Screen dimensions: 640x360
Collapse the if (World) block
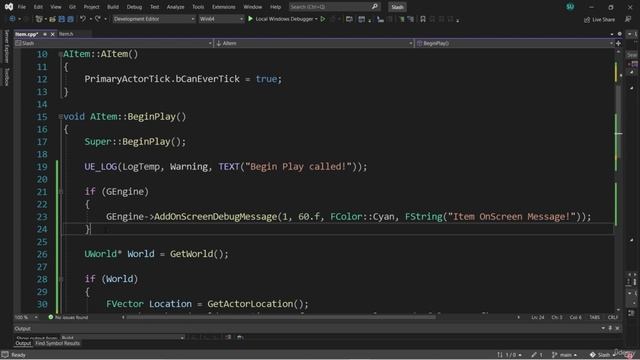coord(61,279)
